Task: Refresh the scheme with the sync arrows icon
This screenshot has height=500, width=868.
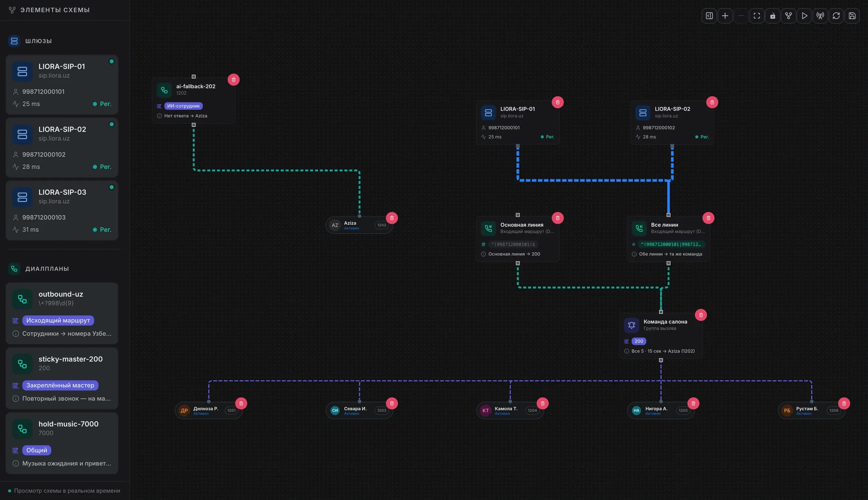Action: (x=836, y=16)
